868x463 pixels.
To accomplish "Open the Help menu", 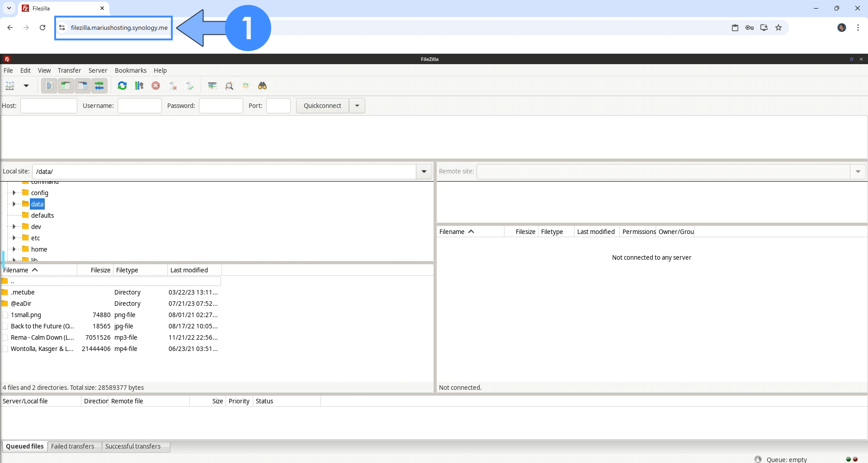I will pyautogui.click(x=160, y=70).
